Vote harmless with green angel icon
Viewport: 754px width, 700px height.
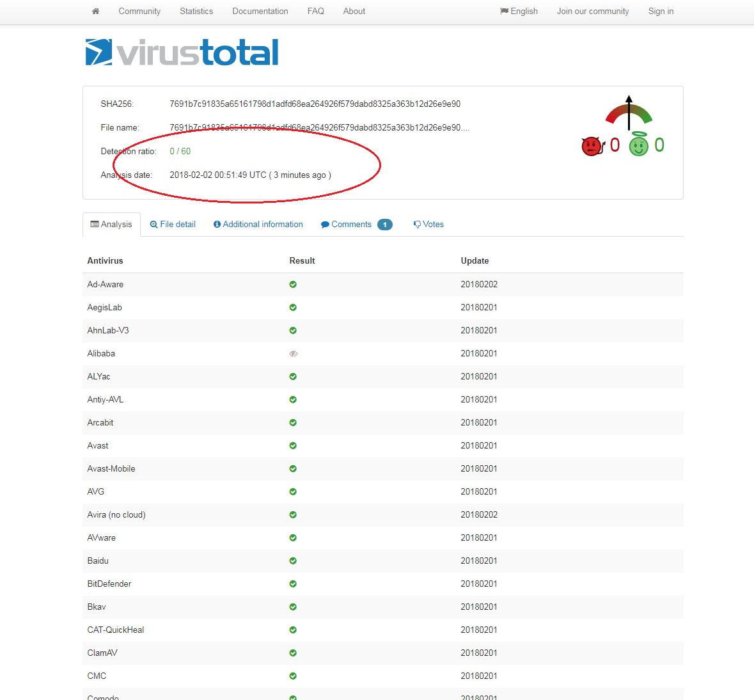click(639, 145)
